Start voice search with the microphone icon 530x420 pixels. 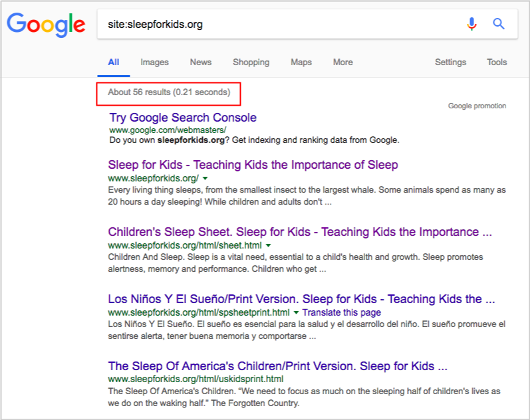472,24
